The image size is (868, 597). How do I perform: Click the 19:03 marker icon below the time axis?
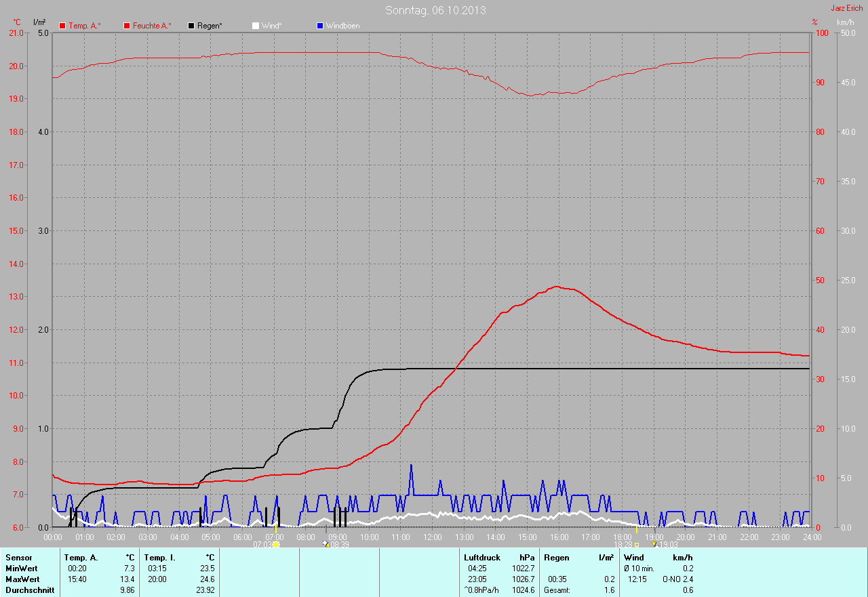click(x=654, y=544)
